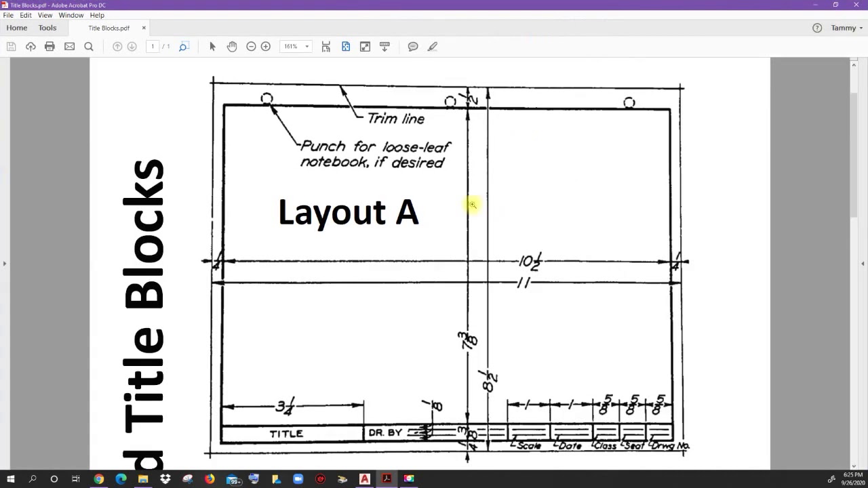This screenshot has width=868, height=488.
Task: Click the fit width scrolling icon
Action: pos(326,46)
